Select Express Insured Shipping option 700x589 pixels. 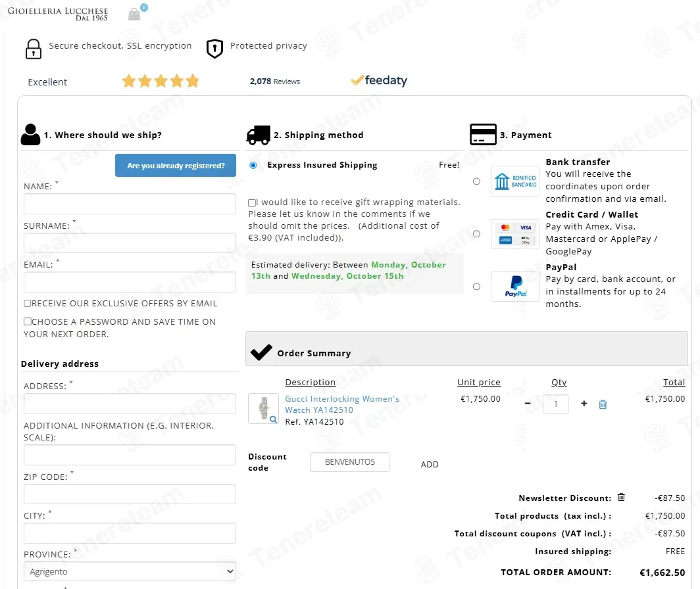pyautogui.click(x=253, y=165)
